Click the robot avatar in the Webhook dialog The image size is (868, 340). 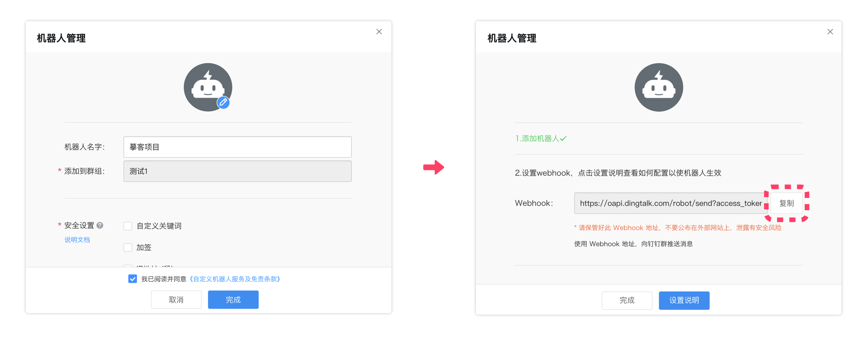pos(658,87)
